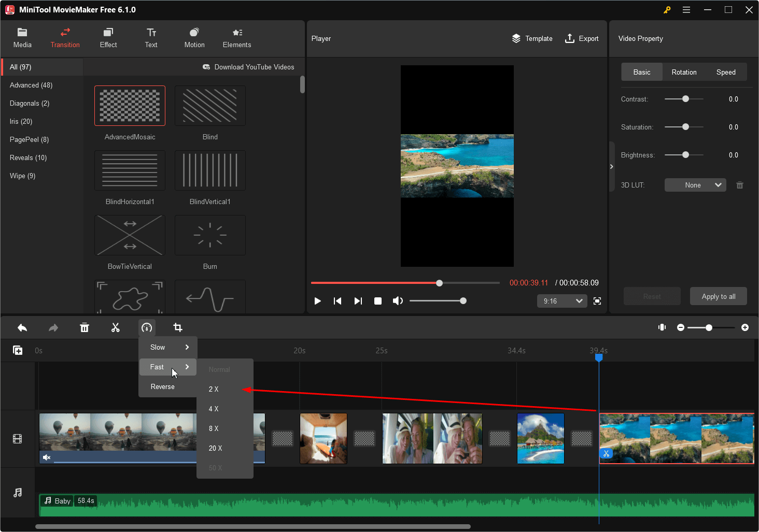The height and width of the screenshot is (532, 759).
Task: Skip to previous frame
Action: tap(338, 301)
